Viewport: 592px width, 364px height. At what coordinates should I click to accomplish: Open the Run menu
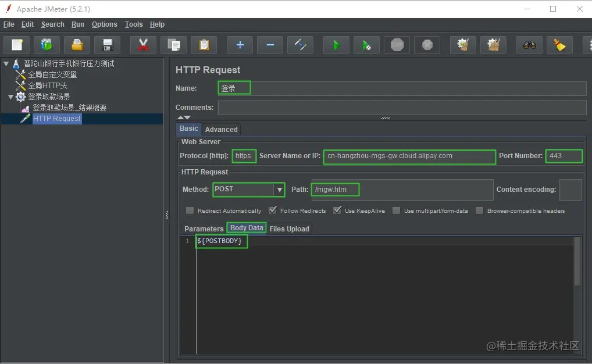[x=78, y=24]
